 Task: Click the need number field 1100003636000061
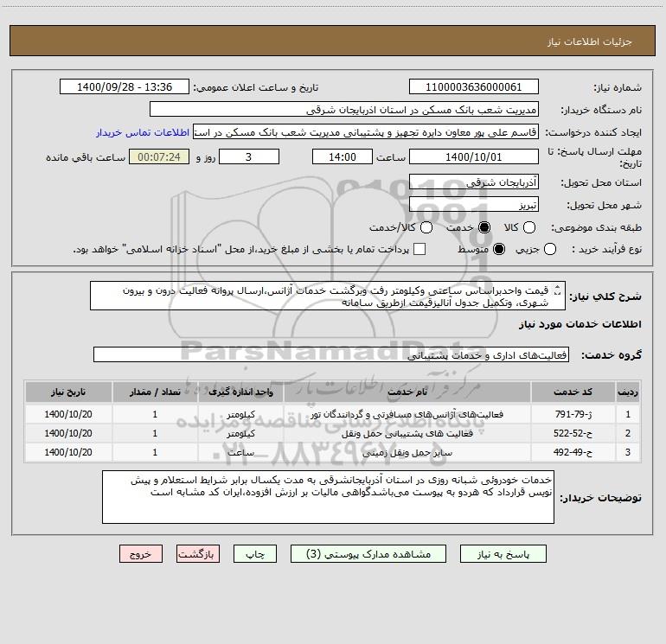click(x=474, y=87)
